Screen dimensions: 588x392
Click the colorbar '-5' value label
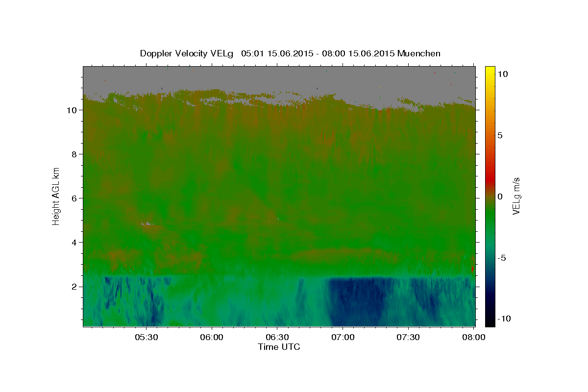[x=503, y=258]
